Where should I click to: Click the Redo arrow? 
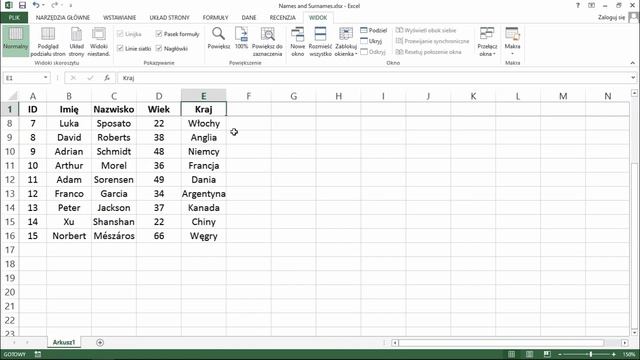(x=55, y=5)
